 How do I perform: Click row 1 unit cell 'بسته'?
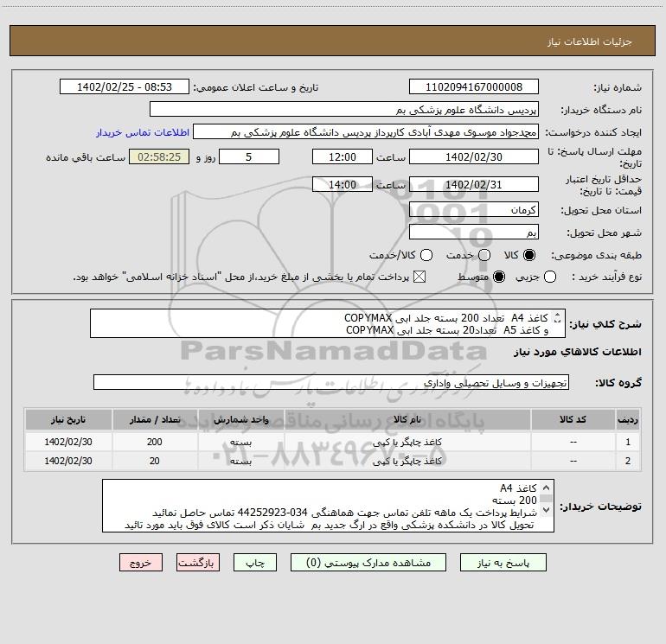240,442
